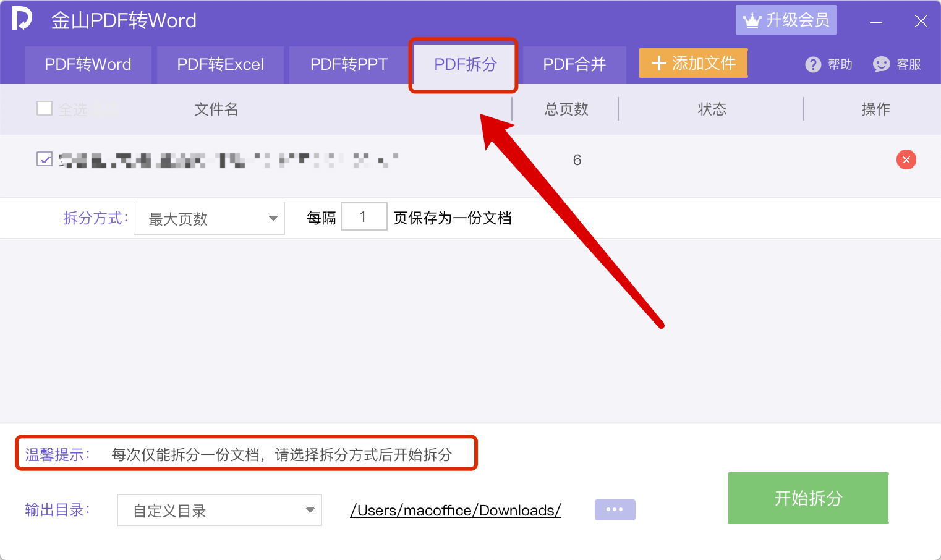This screenshot has height=560, width=941.
Task: Open the /Users/macoffice/Downloads/ path link
Action: pos(456,511)
